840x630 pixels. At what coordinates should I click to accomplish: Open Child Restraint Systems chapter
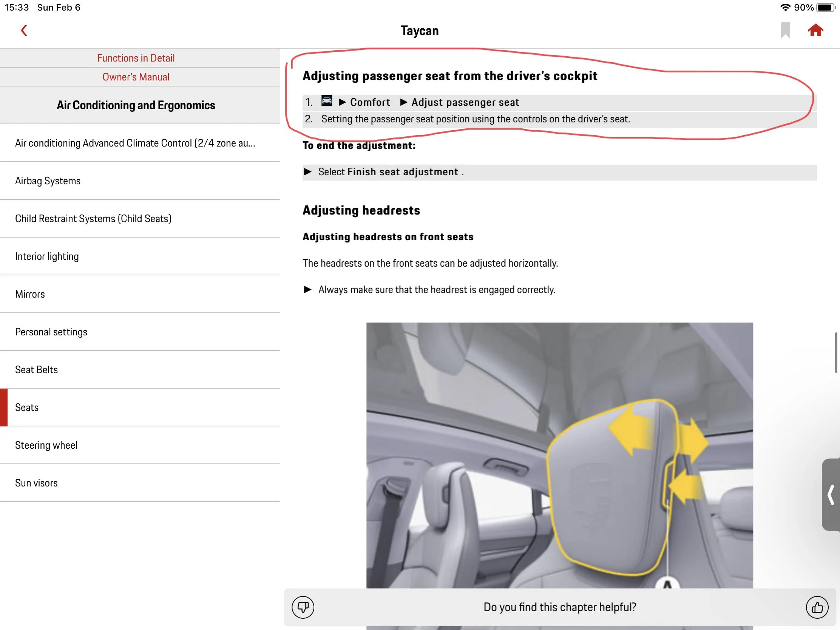pos(140,219)
